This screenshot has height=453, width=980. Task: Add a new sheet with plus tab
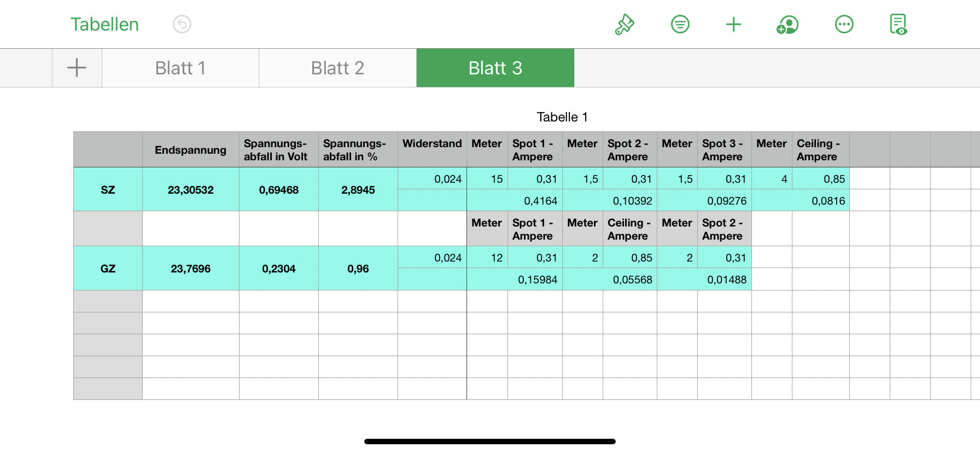(x=77, y=68)
